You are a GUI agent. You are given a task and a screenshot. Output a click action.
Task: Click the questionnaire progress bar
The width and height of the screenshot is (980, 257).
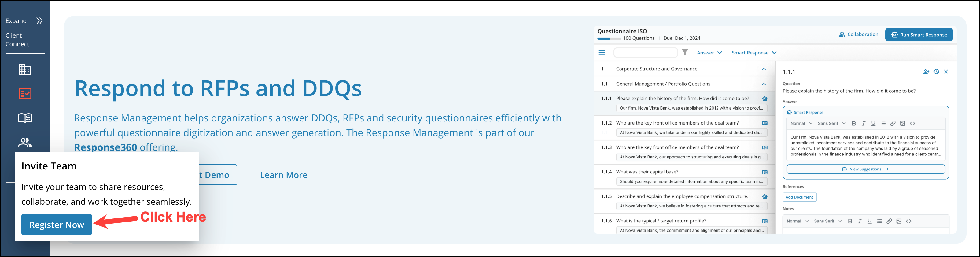609,39
